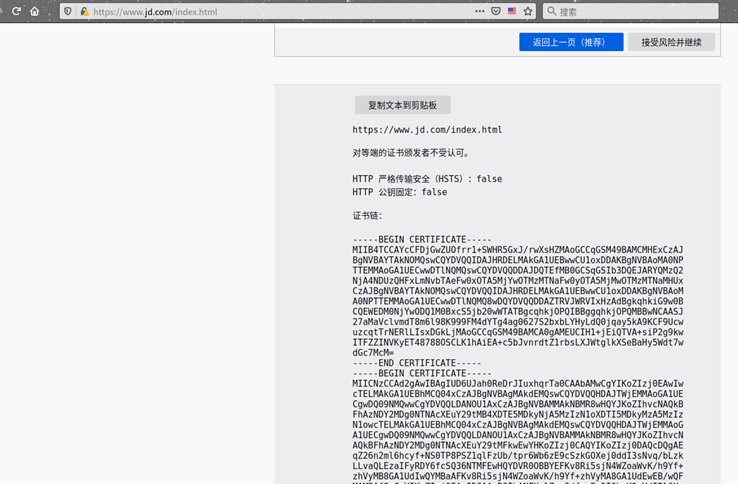Click the 证书链 label
The image size is (738, 484).
coord(367,216)
